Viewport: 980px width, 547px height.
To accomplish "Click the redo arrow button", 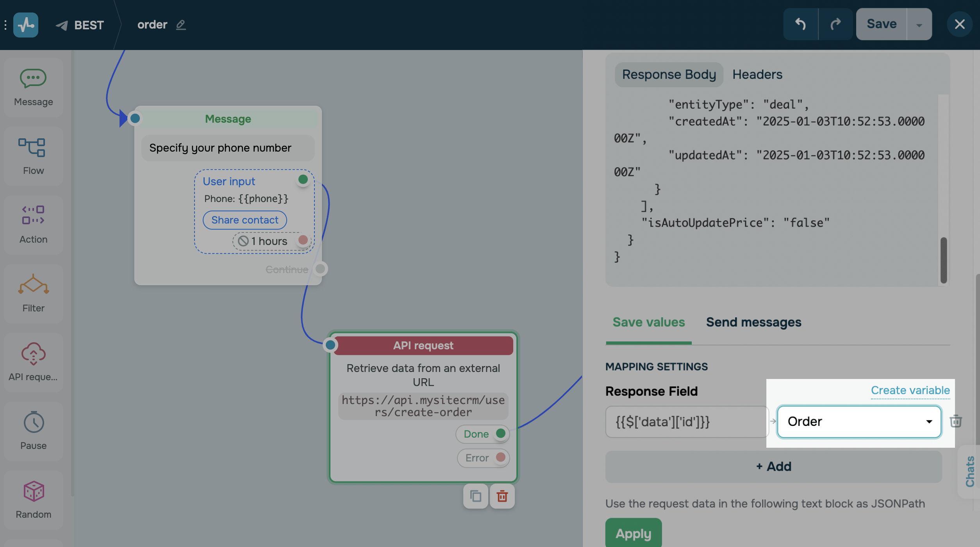I will coord(835,24).
